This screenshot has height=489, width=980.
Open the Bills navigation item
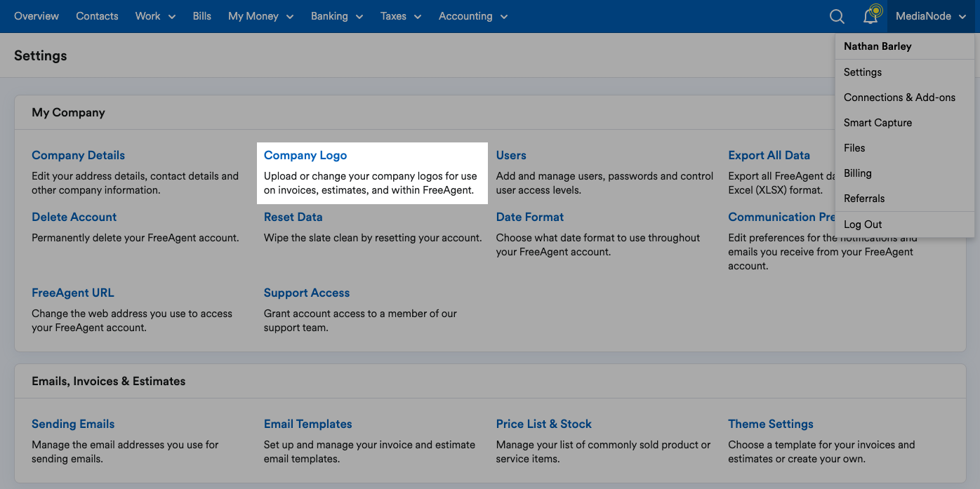click(202, 16)
